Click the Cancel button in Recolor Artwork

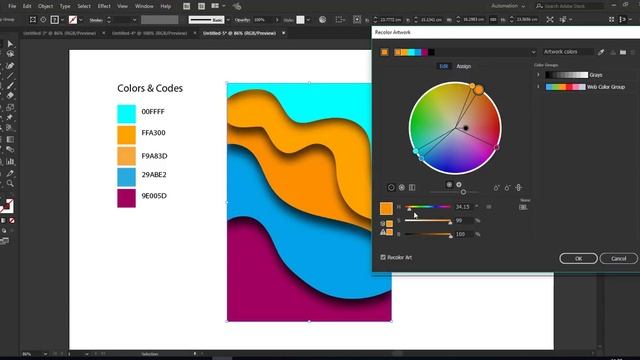click(x=618, y=258)
